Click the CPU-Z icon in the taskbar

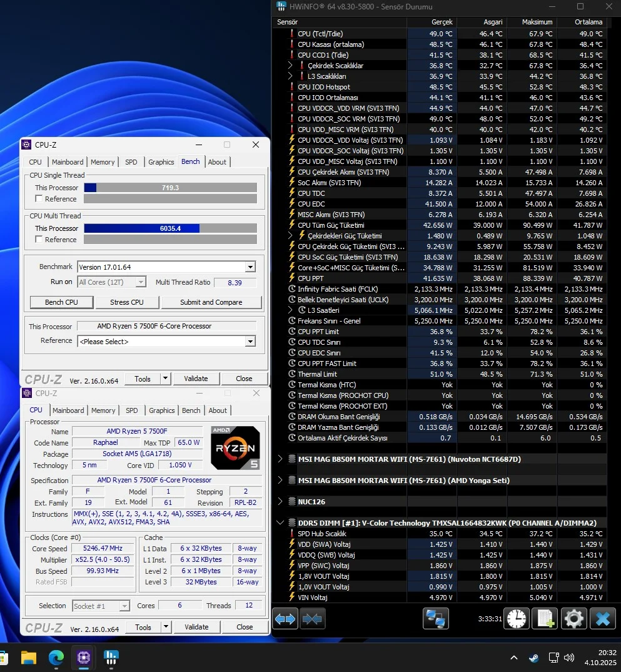pyautogui.click(x=84, y=658)
